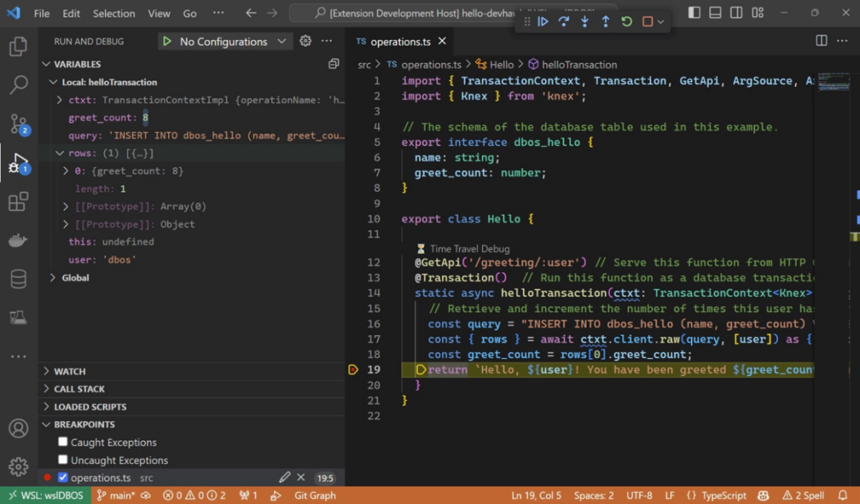Image resolution: width=860 pixels, height=504 pixels.
Task: Select the operations.ts editor tab
Action: click(401, 41)
